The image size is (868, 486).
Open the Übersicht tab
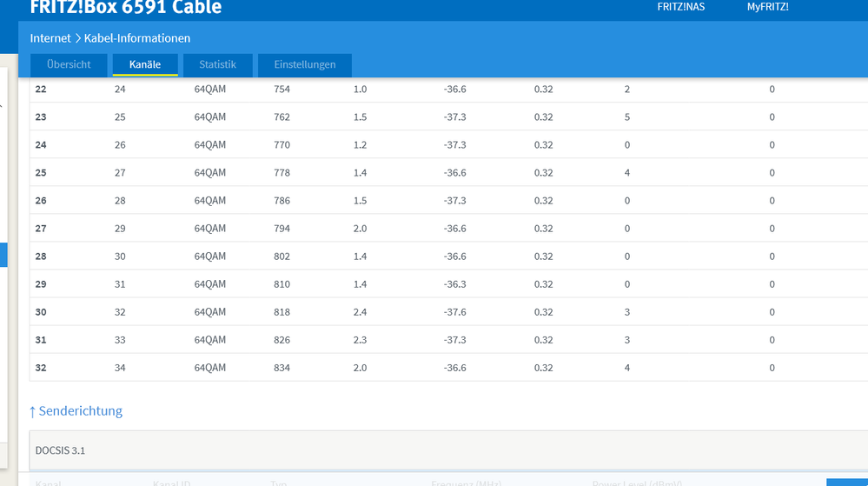pyautogui.click(x=69, y=65)
